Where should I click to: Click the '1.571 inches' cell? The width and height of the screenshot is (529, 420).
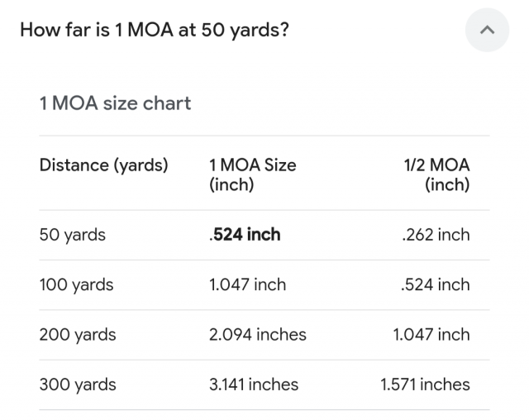tap(425, 384)
